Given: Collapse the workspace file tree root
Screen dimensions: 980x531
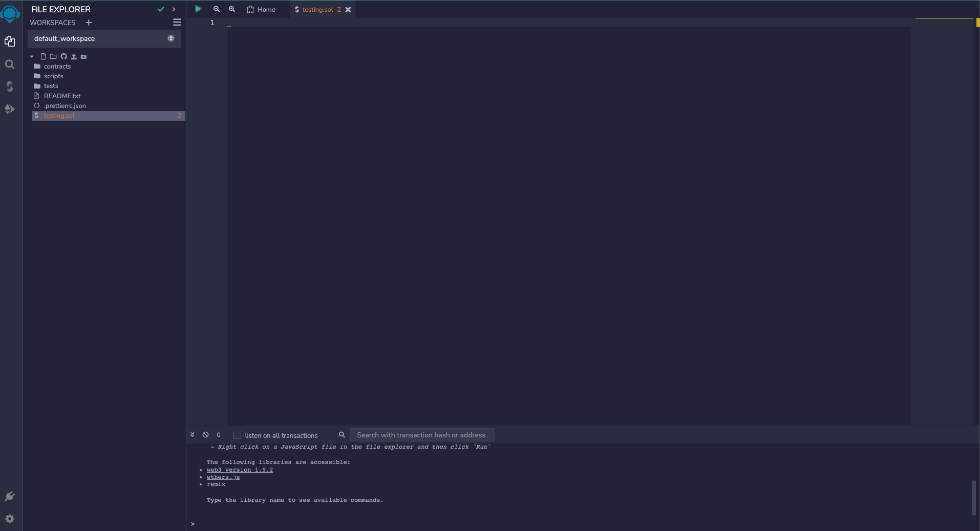Looking at the screenshot, I should pos(31,56).
